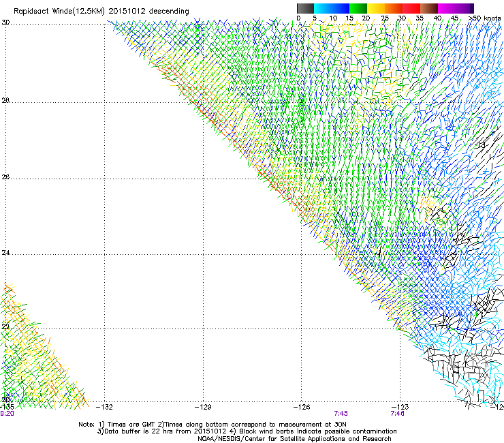Click the '15' legend scale label
Viewport: 504px width, 443px height.
(x=349, y=18)
